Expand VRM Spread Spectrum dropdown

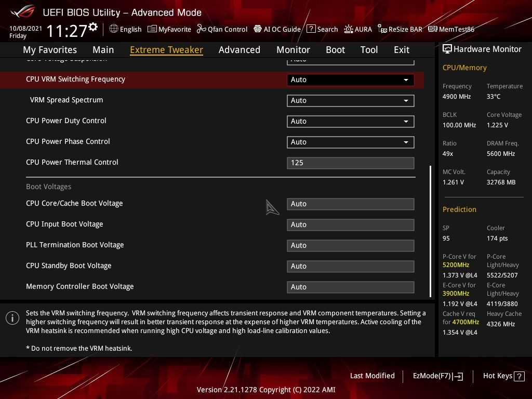pos(351,100)
